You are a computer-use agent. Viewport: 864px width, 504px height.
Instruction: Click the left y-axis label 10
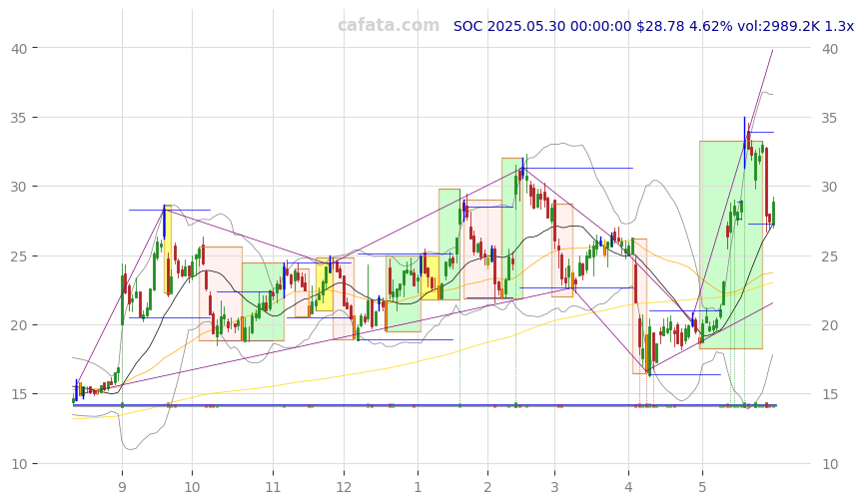point(19,464)
